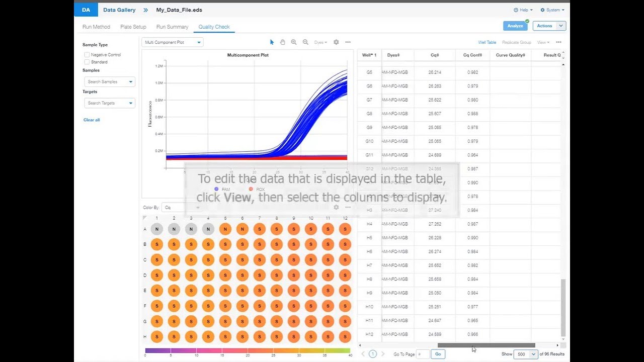Sort by the Curve Quality column header
The height and width of the screenshot is (362, 644).
coord(510,55)
